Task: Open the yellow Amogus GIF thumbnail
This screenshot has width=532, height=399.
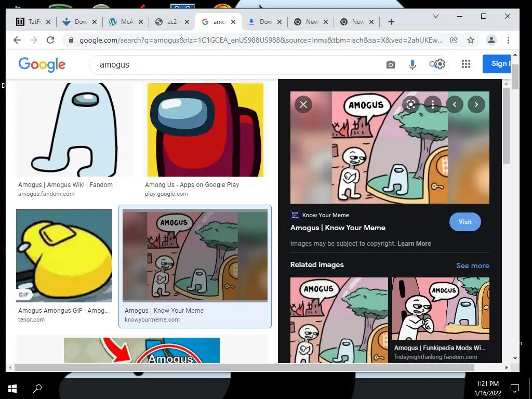Action: click(x=64, y=256)
